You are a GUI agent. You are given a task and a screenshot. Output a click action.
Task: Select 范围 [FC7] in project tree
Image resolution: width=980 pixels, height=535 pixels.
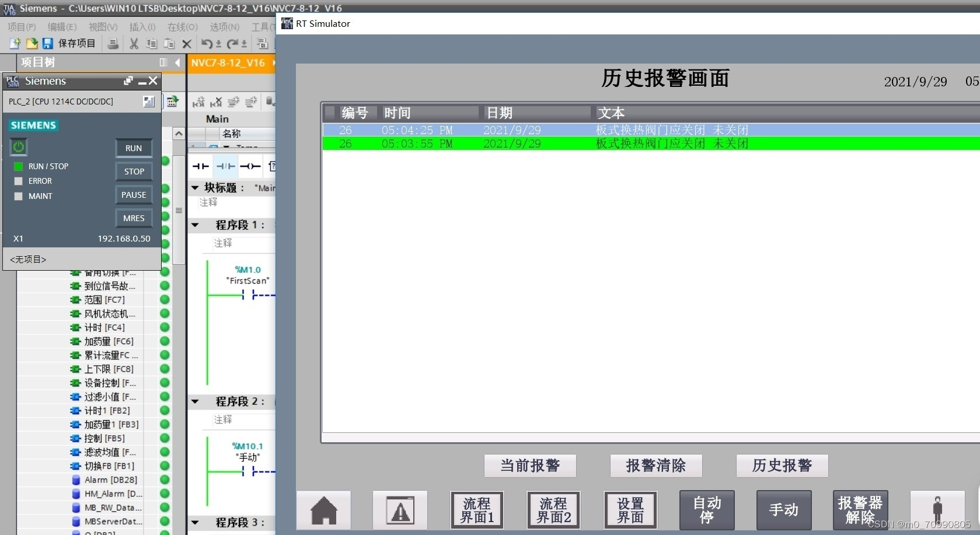(104, 300)
